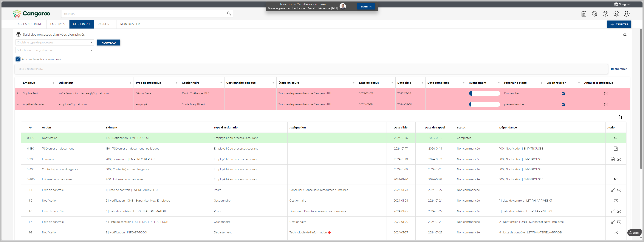
Task: Open Choisir le type de processus dropdown
Action: click(55, 43)
